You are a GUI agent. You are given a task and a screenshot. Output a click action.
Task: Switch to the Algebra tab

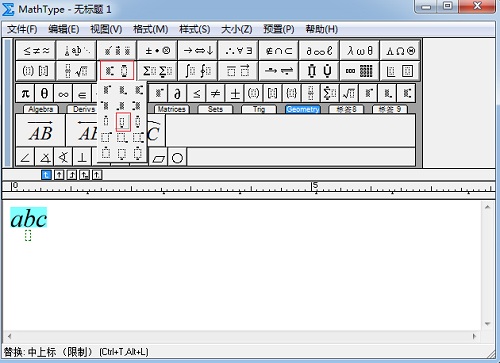click(x=41, y=109)
